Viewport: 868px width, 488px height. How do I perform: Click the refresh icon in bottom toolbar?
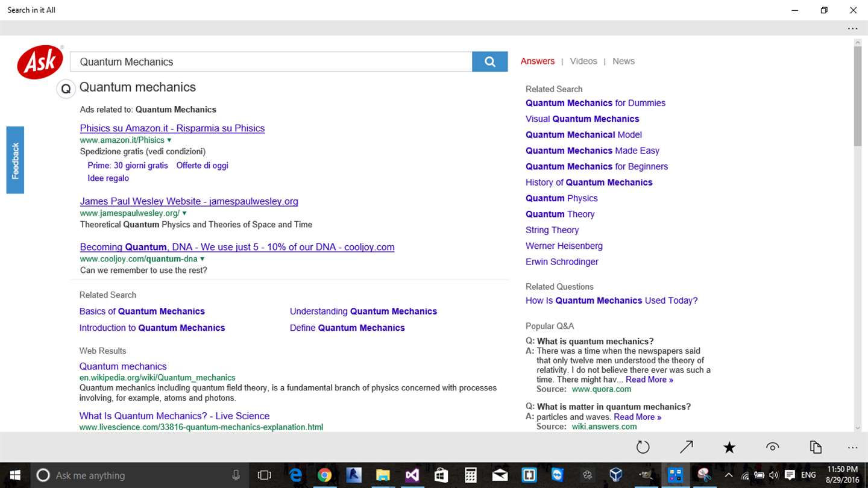point(643,447)
